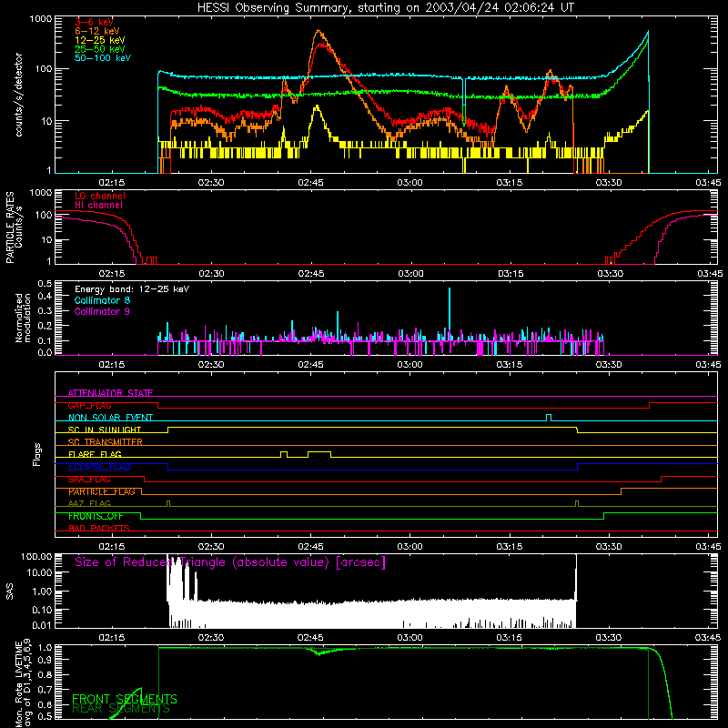Click the green FRONTS_OFF label
Screen dimensions: 728x728
[x=96, y=516]
